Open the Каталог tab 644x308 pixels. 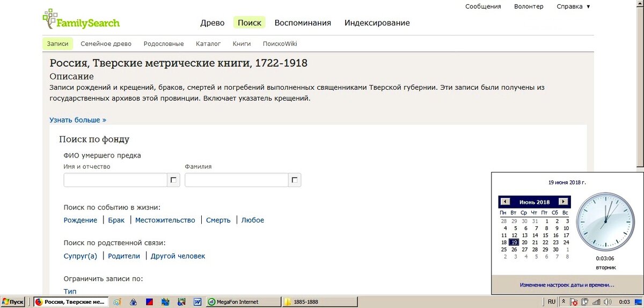(208, 44)
